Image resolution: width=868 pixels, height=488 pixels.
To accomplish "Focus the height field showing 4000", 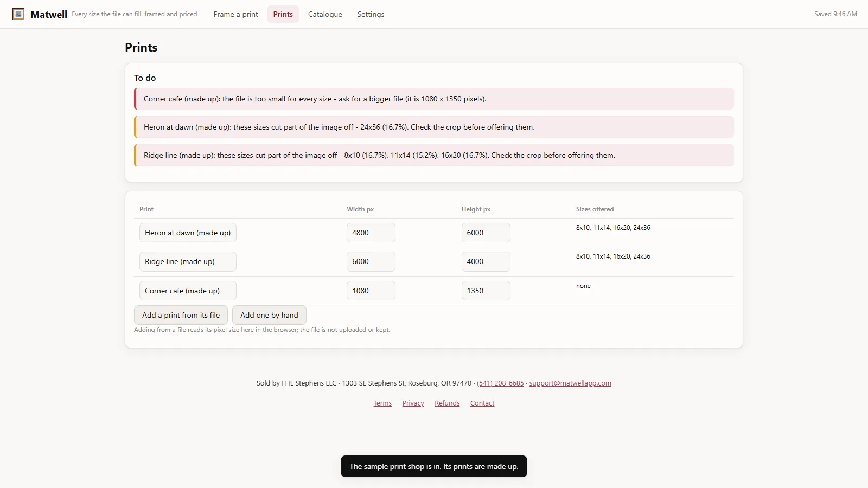I will coord(486,261).
